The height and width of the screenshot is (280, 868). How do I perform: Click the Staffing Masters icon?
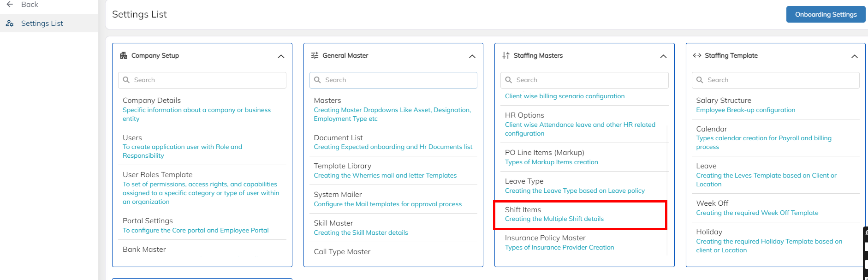pyautogui.click(x=506, y=55)
